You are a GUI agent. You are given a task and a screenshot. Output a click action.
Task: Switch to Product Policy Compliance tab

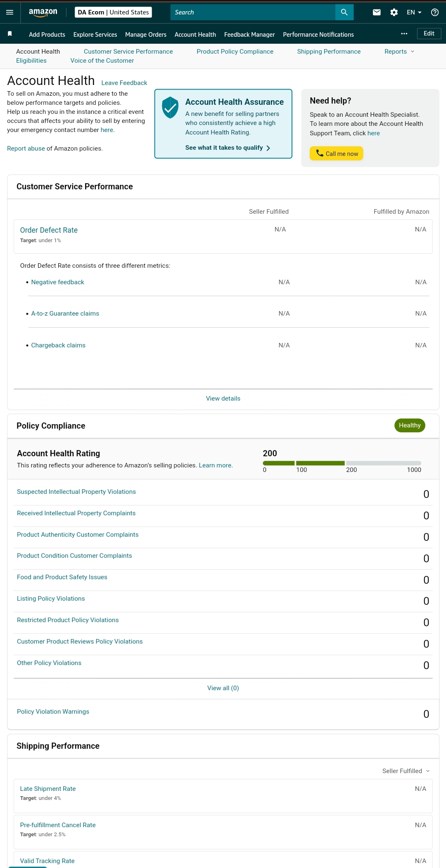click(235, 52)
